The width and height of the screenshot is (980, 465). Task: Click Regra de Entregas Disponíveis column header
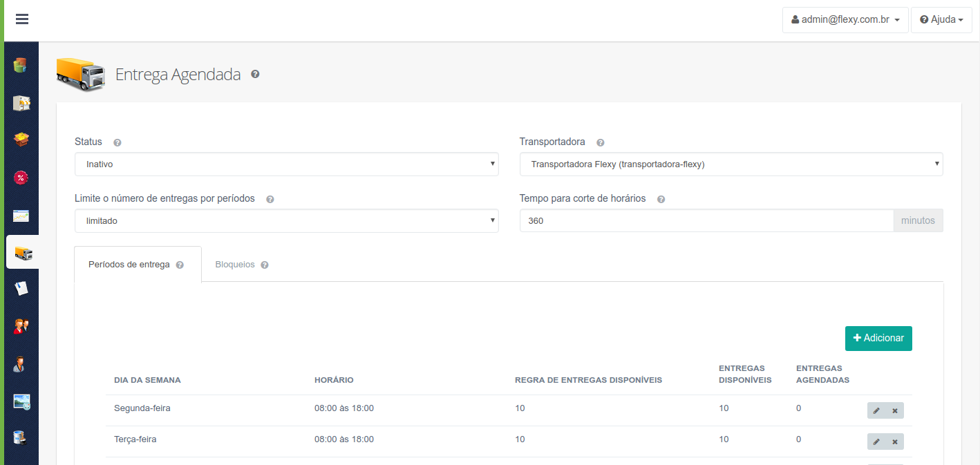point(589,380)
